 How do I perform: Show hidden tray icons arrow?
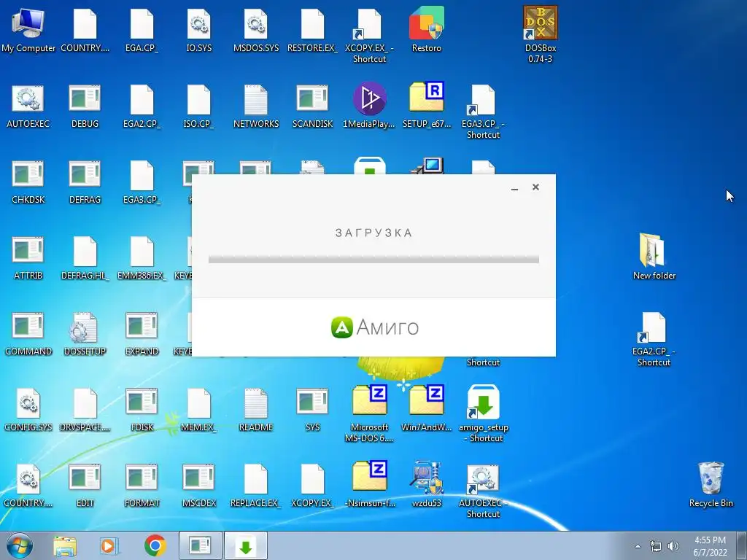point(638,546)
